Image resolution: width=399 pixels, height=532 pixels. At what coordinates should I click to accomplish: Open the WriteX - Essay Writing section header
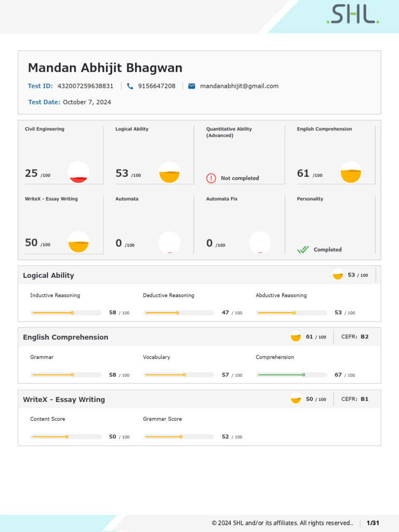point(64,400)
